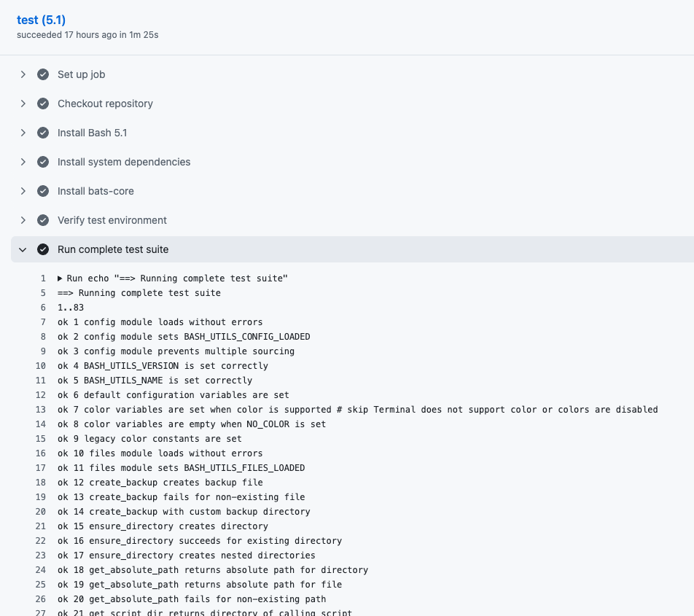Open the test (5.1) job title link

click(x=41, y=20)
